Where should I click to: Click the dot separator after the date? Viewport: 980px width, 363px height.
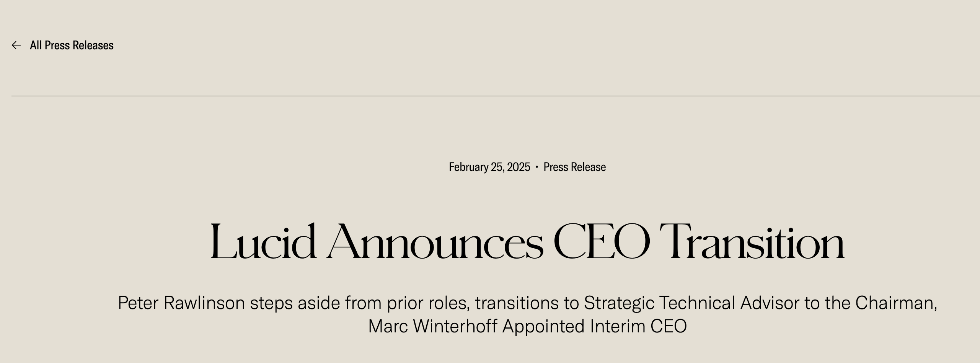coord(537,167)
